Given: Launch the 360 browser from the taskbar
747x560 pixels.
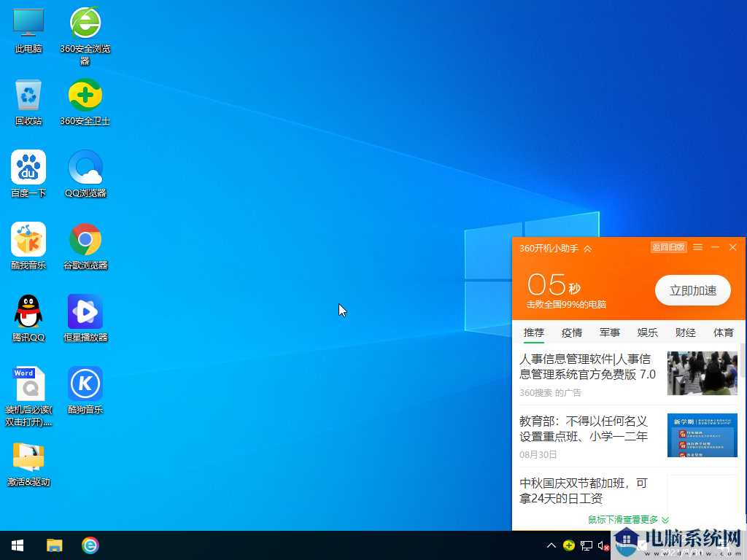Looking at the screenshot, I should [90, 545].
